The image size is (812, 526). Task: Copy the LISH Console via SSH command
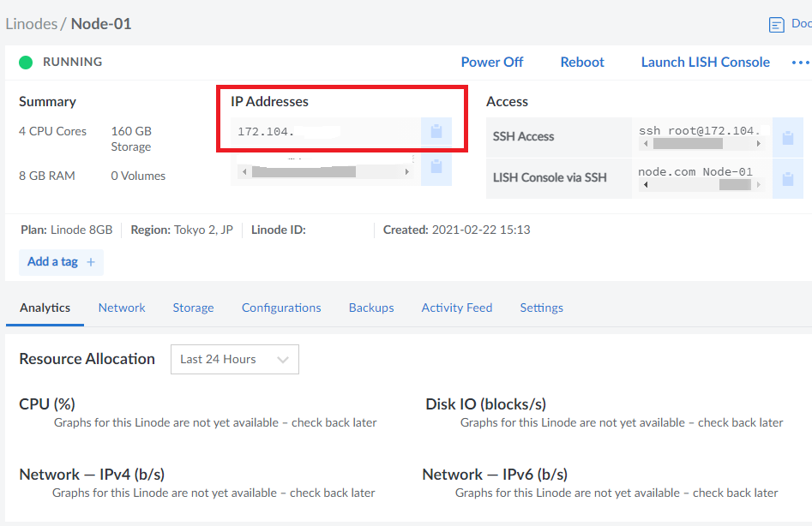787,178
